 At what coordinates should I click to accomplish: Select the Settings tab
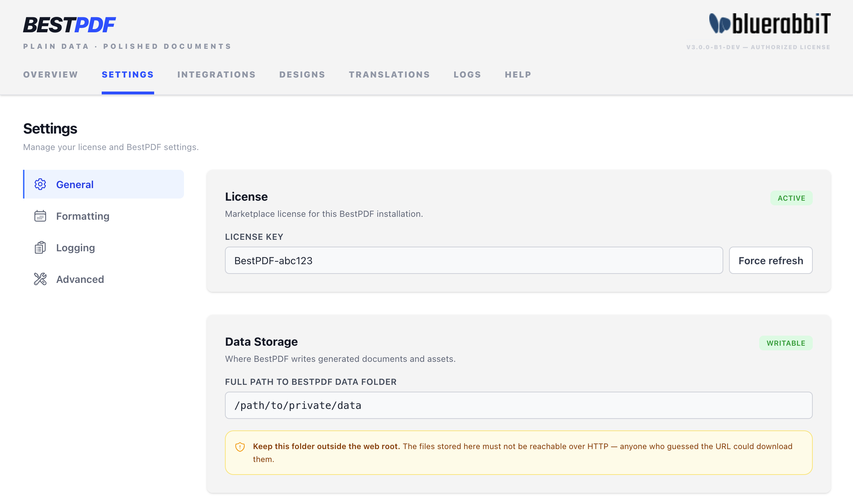pyautogui.click(x=128, y=74)
